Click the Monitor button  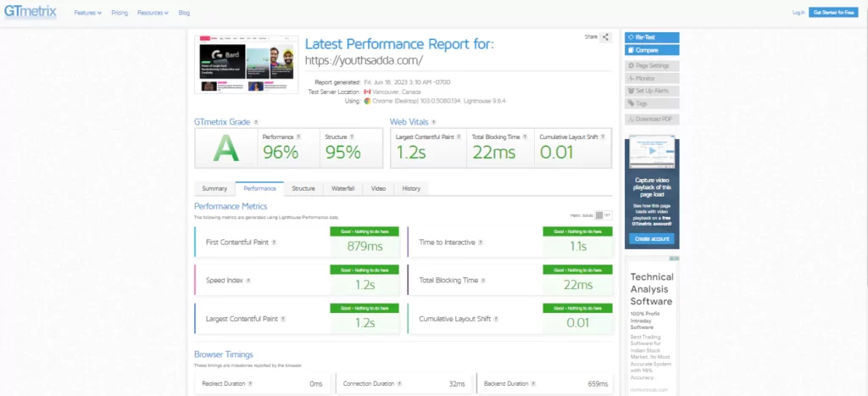pyautogui.click(x=652, y=79)
